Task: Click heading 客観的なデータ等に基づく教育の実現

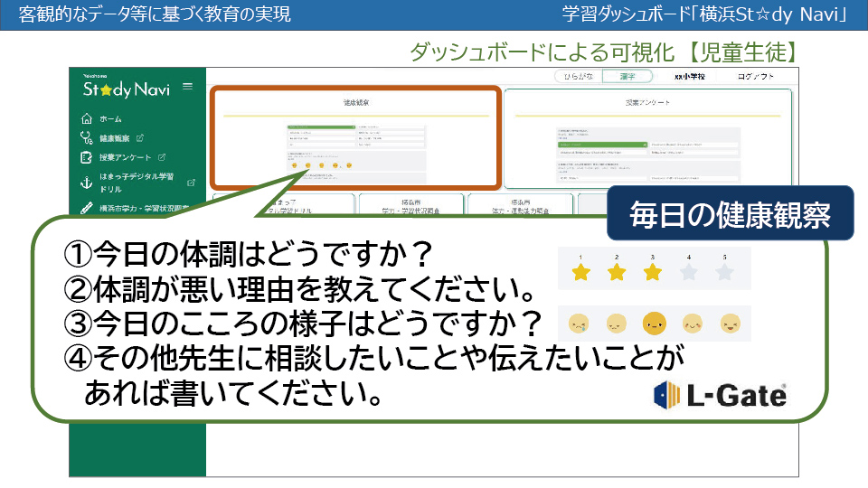Action: point(155,14)
